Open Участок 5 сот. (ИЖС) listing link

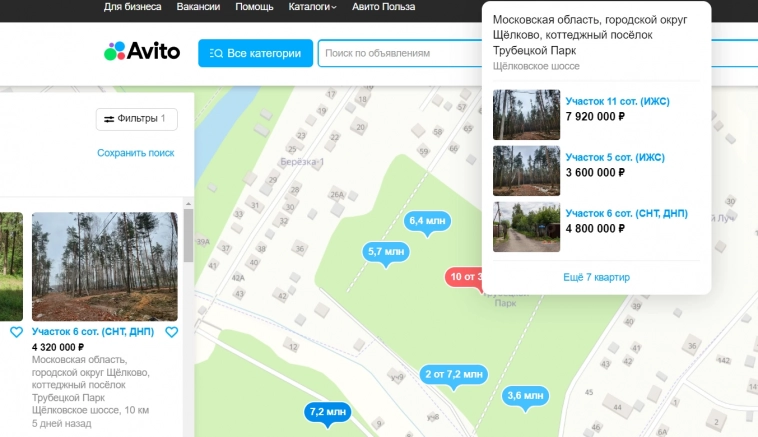(x=615, y=158)
